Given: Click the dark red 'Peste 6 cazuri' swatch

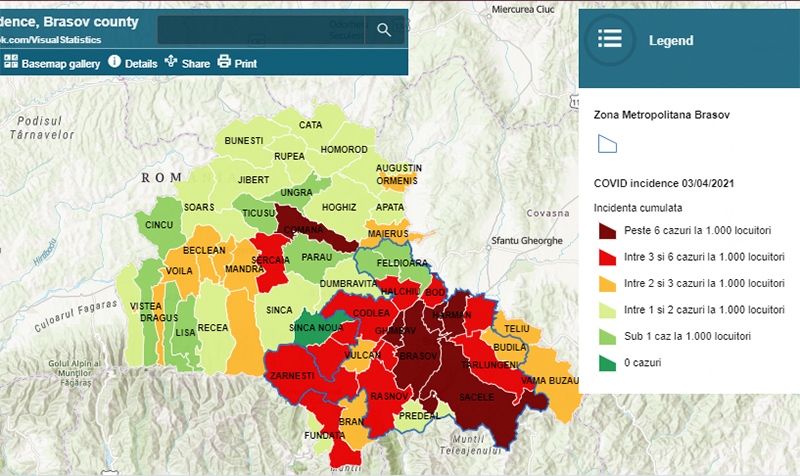Looking at the screenshot, I should 606,231.
